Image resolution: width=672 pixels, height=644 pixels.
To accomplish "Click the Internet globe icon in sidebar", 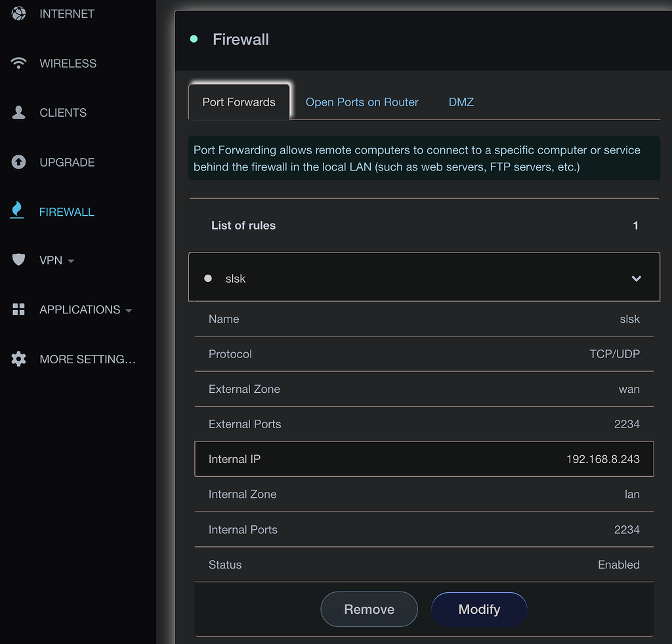I will click(18, 13).
